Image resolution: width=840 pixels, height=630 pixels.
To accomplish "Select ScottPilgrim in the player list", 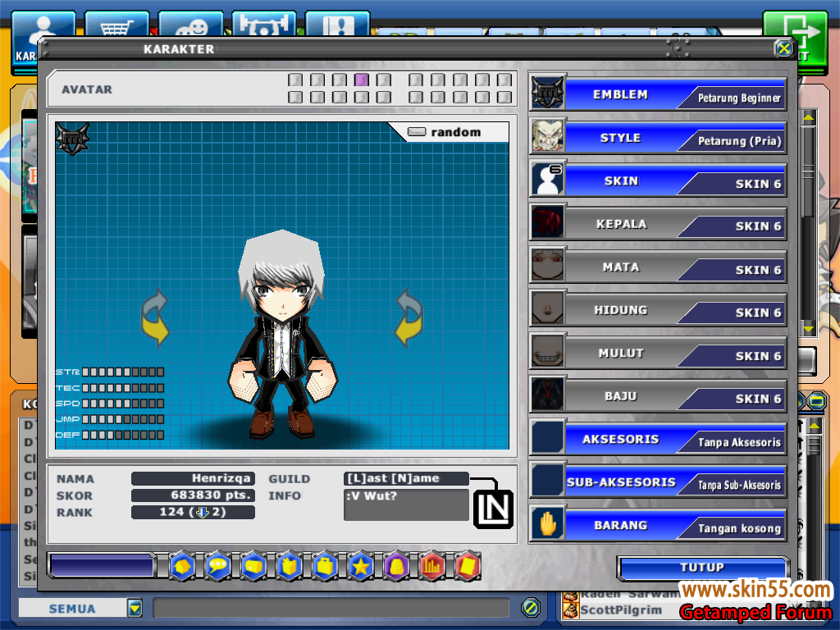I will (622, 609).
